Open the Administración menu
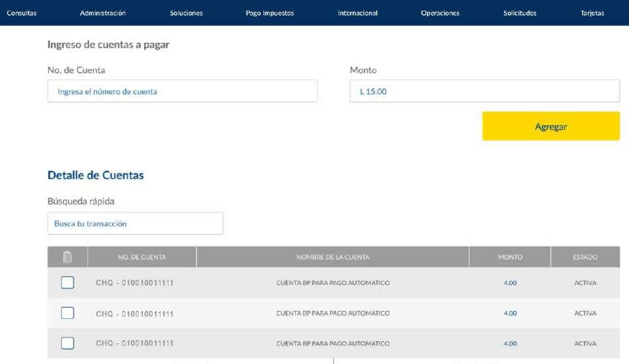This screenshot has height=364, width=629. (103, 13)
